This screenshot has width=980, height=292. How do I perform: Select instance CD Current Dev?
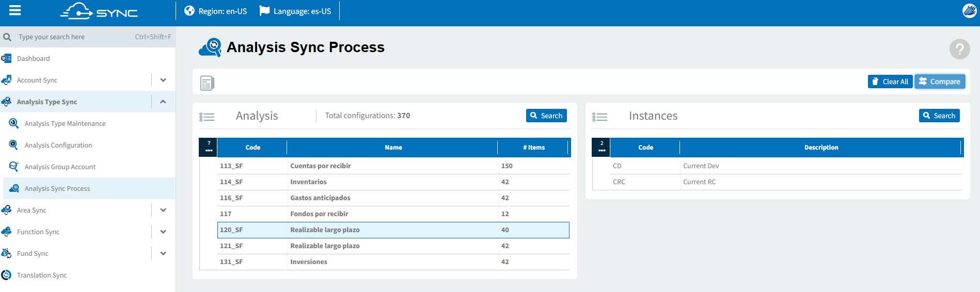(786, 166)
